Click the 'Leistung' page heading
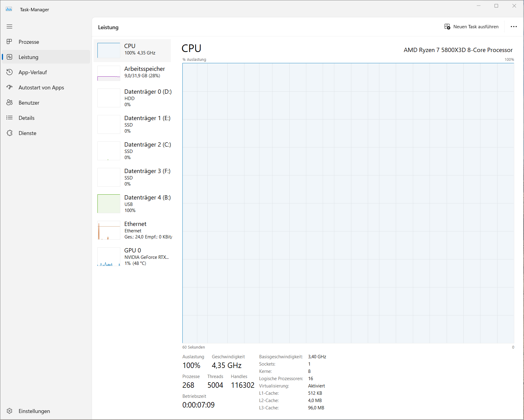 tap(108, 27)
